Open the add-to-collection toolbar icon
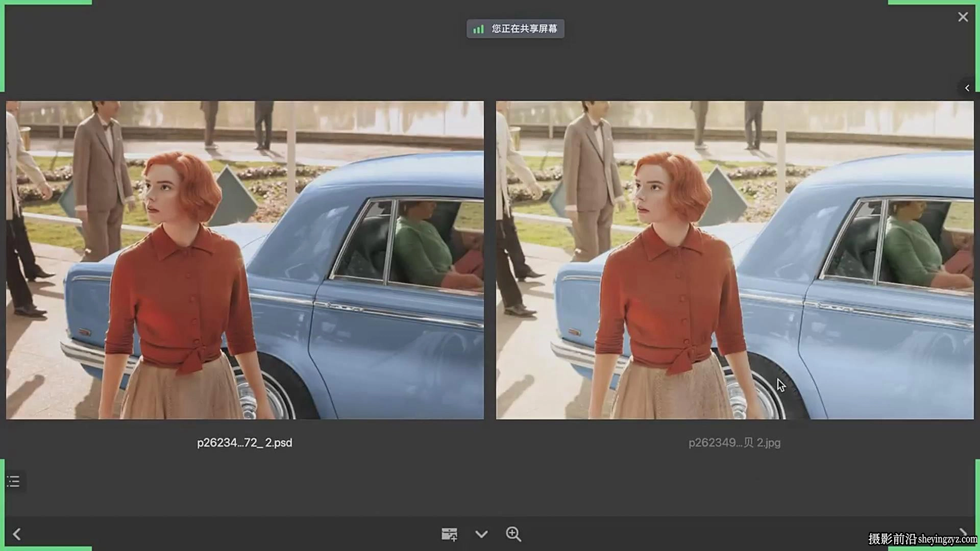The height and width of the screenshot is (551, 980). pyautogui.click(x=449, y=534)
